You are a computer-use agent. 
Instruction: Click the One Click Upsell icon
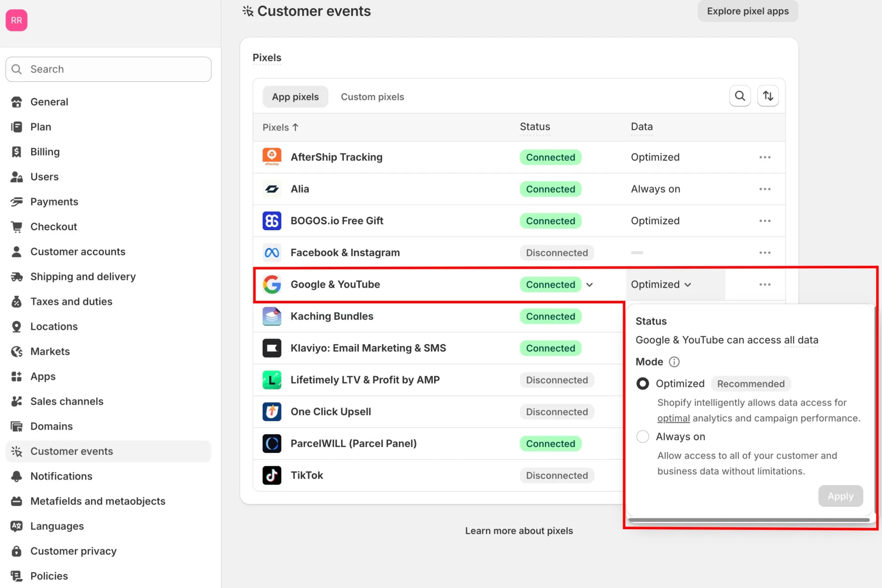pyautogui.click(x=271, y=412)
